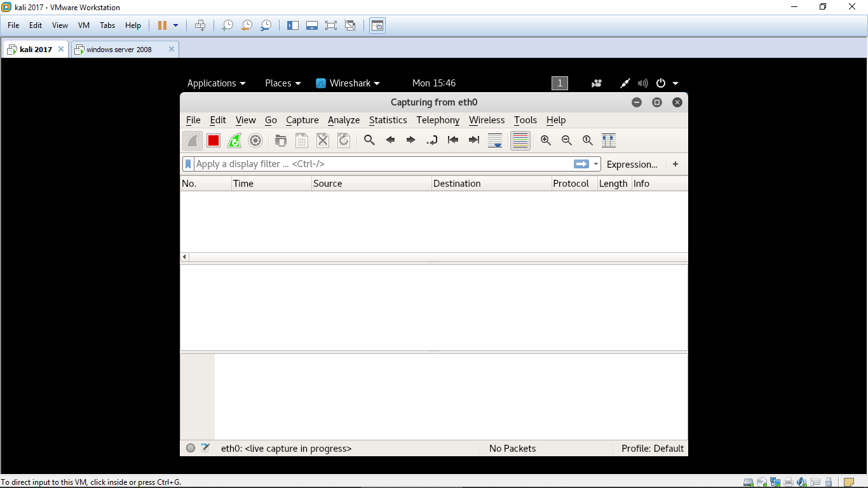The height and width of the screenshot is (488, 868).
Task: Restart the current capture
Action: click(234, 140)
